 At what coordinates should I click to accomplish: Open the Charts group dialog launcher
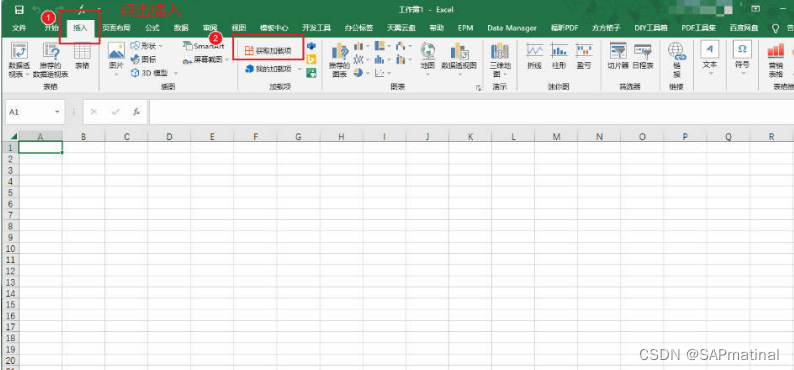(478, 88)
